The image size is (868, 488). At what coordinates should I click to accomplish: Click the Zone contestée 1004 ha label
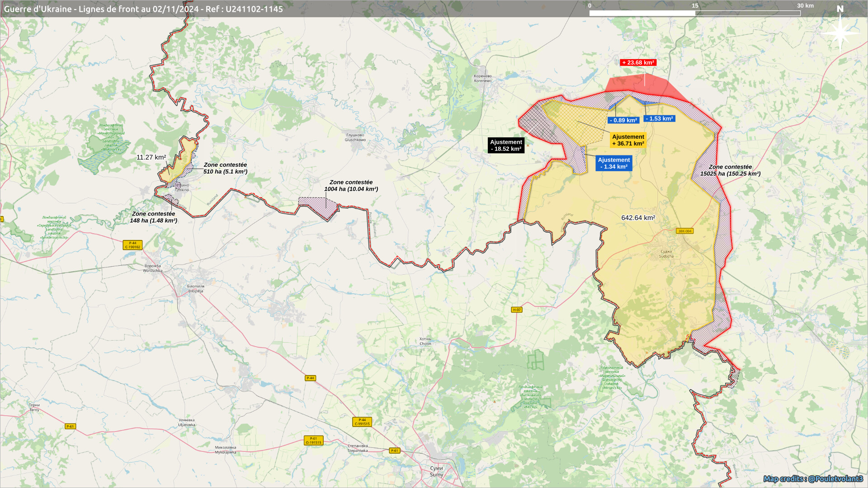351,186
